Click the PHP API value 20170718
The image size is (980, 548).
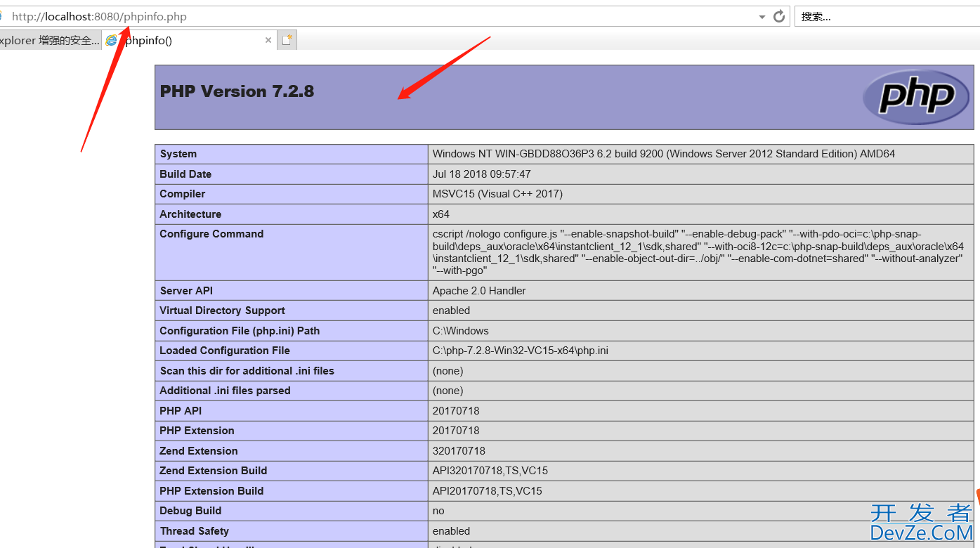click(x=456, y=410)
